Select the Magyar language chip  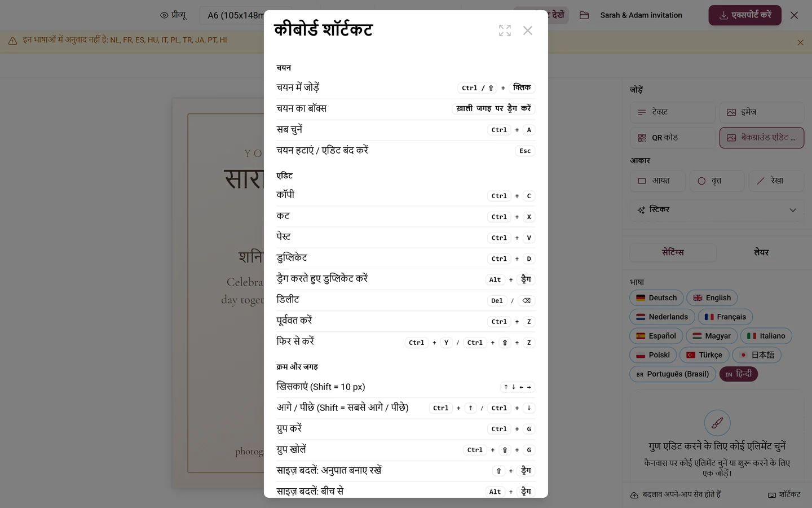click(x=712, y=336)
